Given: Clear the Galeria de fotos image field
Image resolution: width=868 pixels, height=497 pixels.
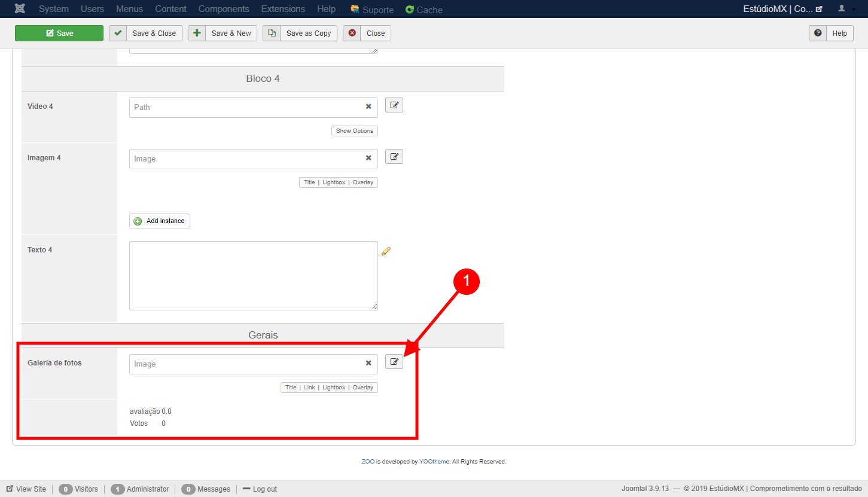Looking at the screenshot, I should tap(368, 364).
